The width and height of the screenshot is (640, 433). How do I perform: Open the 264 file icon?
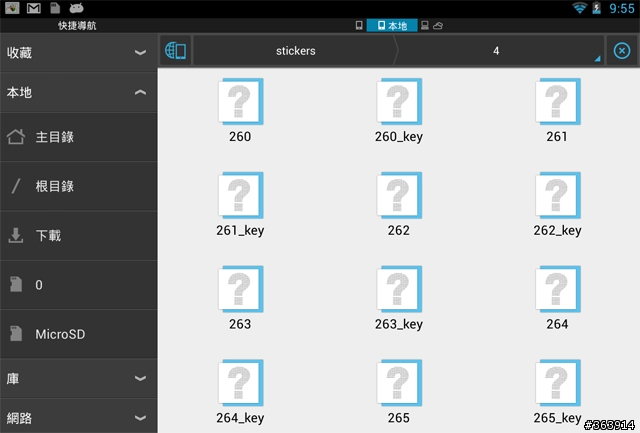point(558,289)
